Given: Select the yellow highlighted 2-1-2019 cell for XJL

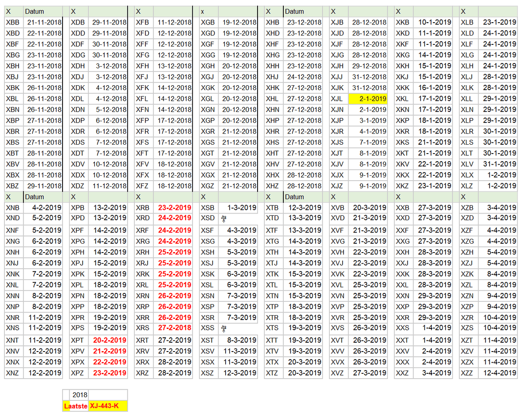Looking at the screenshot, I should [368, 99].
